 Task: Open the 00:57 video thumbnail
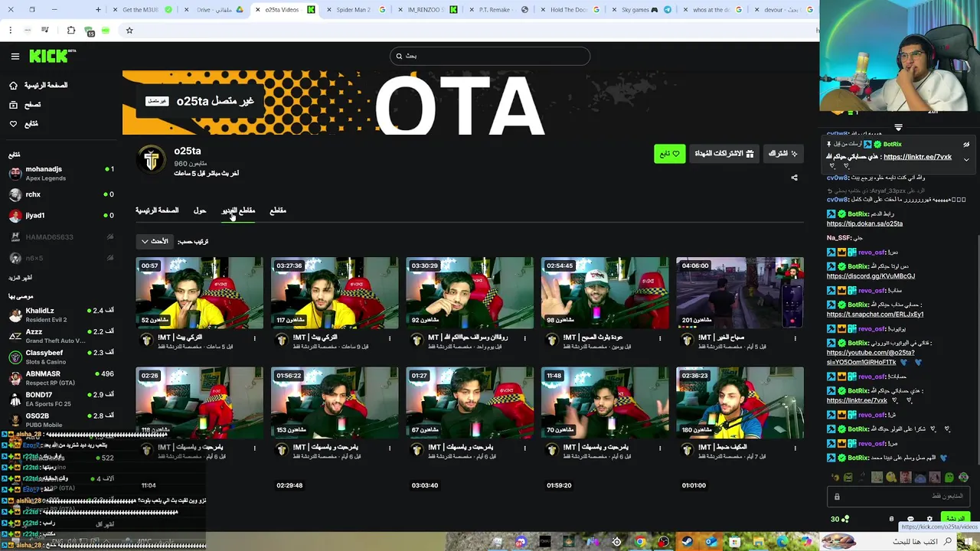pos(200,292)
